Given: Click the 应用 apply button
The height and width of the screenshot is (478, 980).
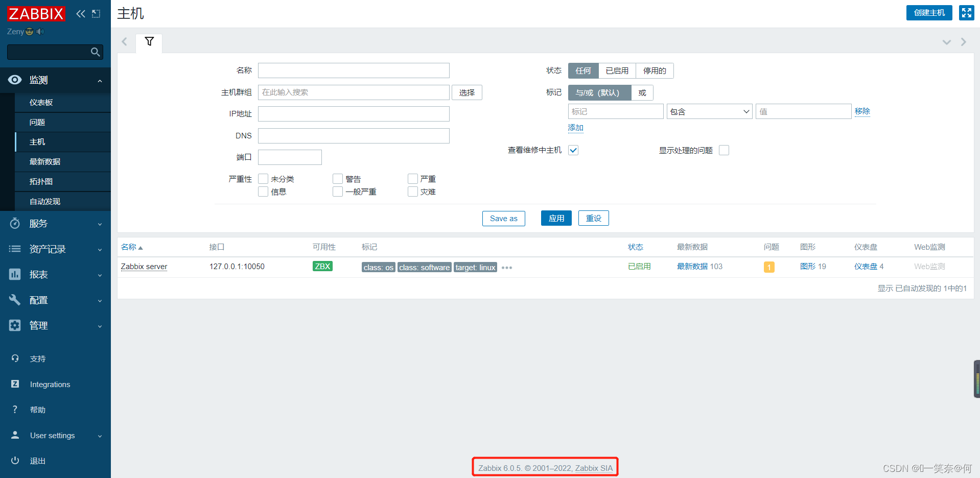Looking at the screenshot, I should pos(556,219).
